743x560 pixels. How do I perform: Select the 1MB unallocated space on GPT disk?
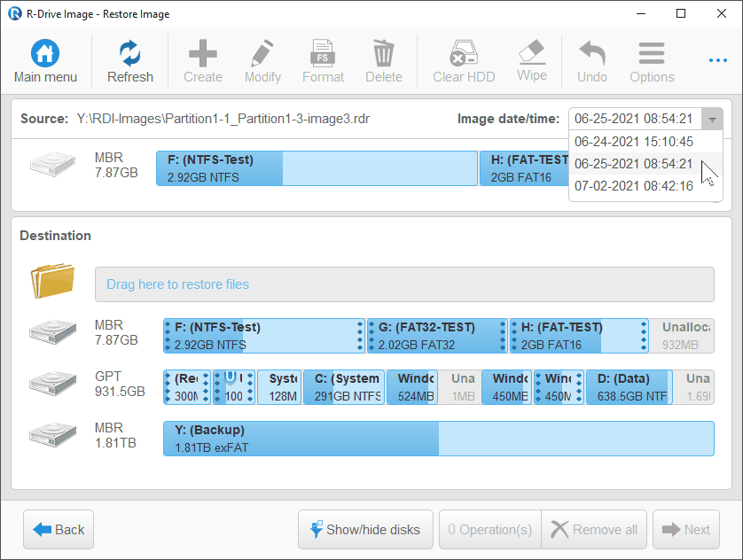pyautogui.click(x=460, y=387)
